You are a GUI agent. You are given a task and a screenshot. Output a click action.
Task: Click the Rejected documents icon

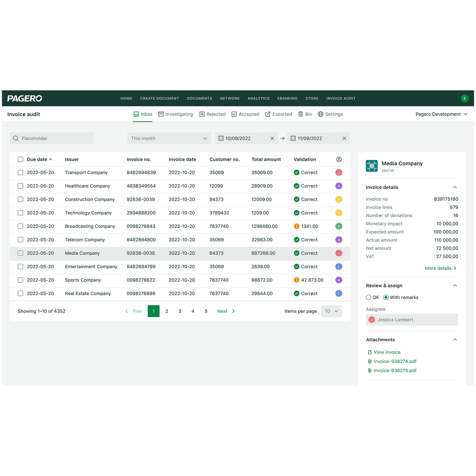tap(202, 114)
